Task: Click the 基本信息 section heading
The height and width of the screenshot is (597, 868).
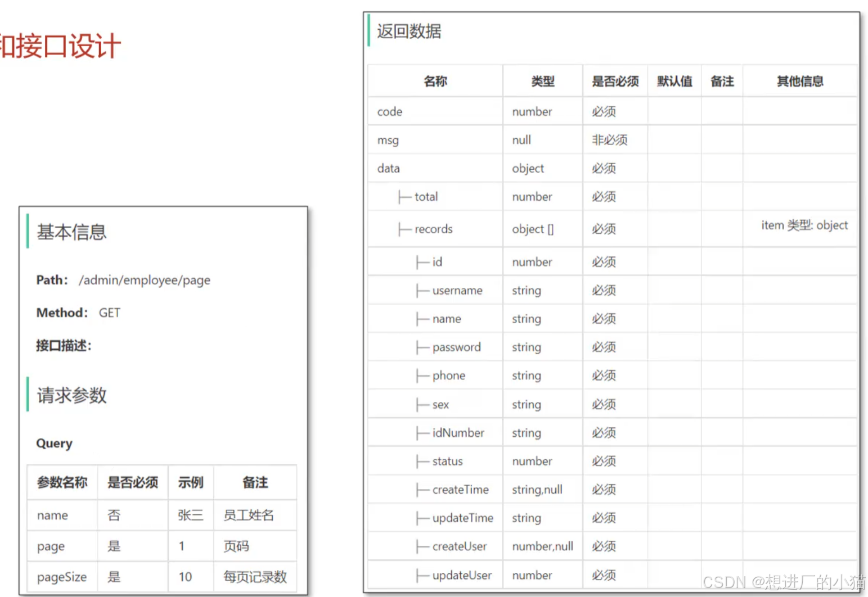Action: pos(71,232)
